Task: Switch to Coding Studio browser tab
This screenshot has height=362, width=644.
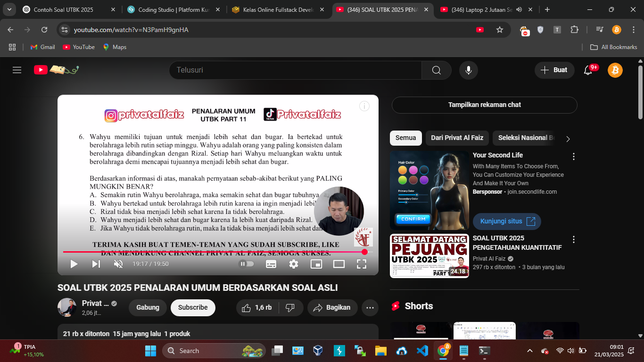Action: pyautogui.click(x=173, y=9)
